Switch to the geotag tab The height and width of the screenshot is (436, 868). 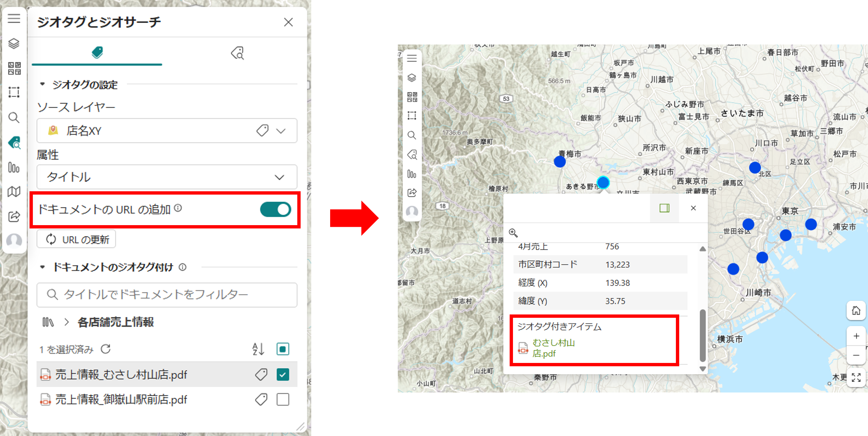click(x=97, y=53)
